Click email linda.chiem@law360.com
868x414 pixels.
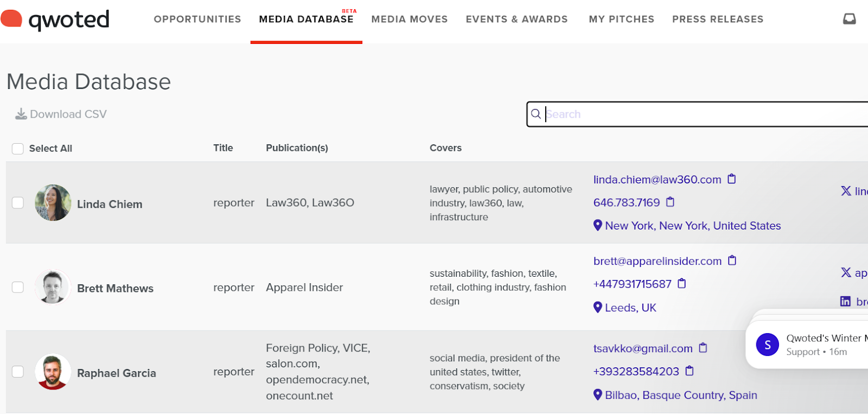point(658,180)
